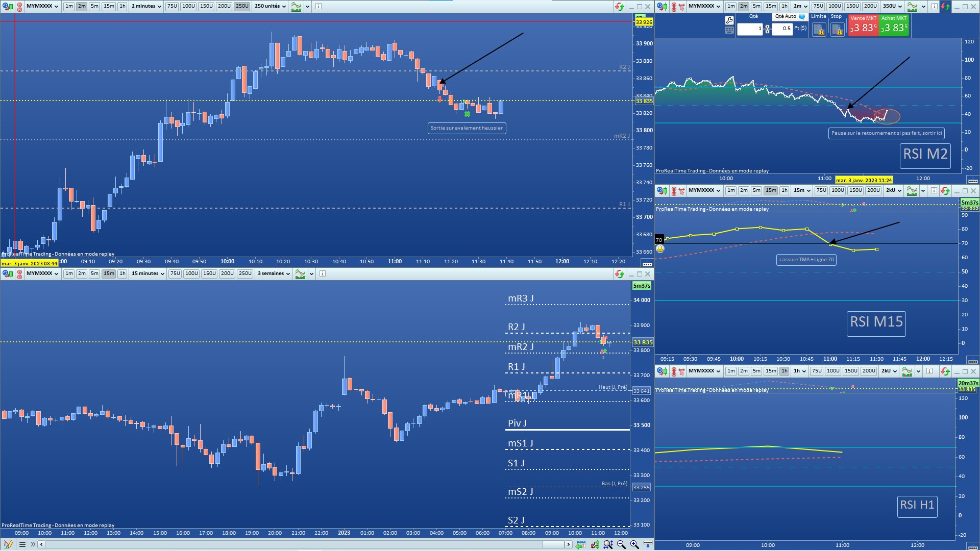Open hamburger menu in bottom toolbar

coord(22,544)
